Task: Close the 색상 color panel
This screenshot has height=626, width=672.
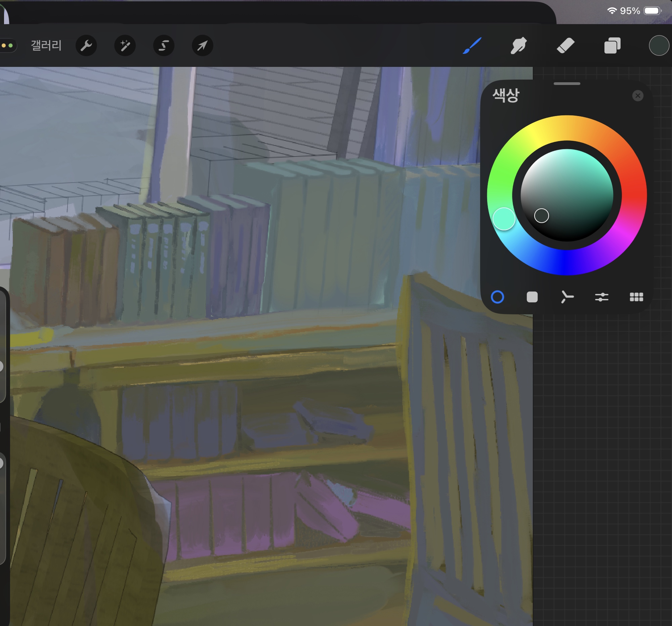Action: (x=637, y=96)
